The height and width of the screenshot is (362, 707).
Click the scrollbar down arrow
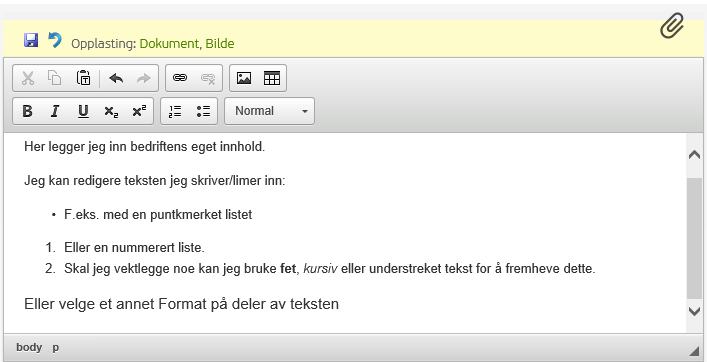694,311
